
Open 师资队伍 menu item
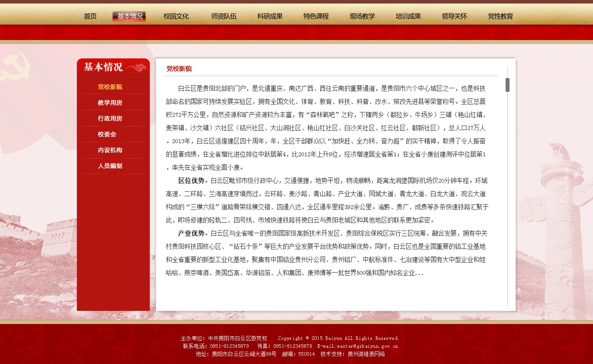[224, 16]
